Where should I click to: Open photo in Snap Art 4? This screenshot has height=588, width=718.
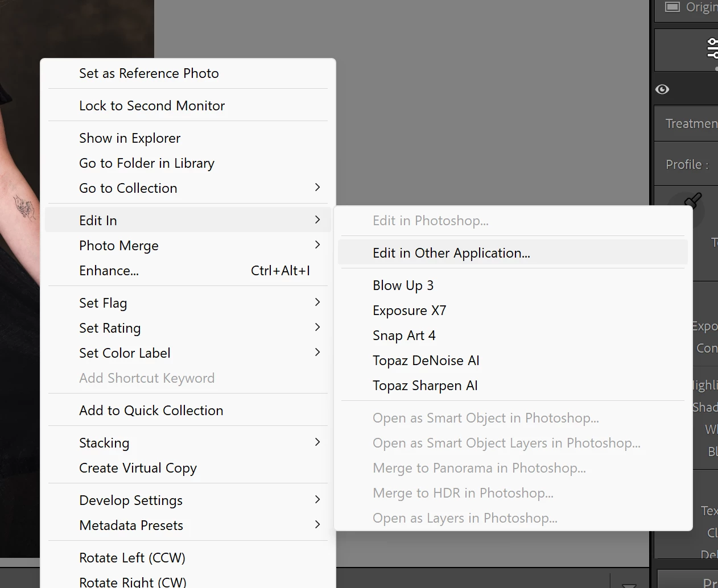click(513, 336)
